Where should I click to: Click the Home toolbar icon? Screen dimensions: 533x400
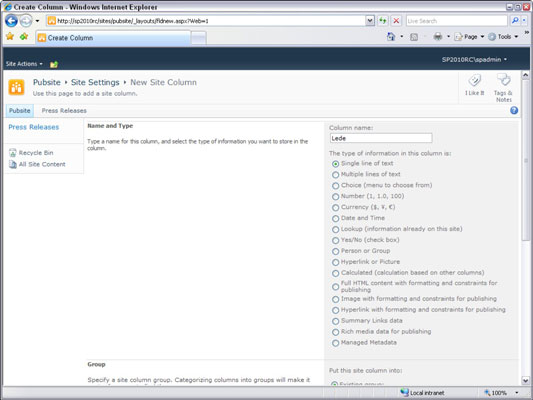pos(391,36)
